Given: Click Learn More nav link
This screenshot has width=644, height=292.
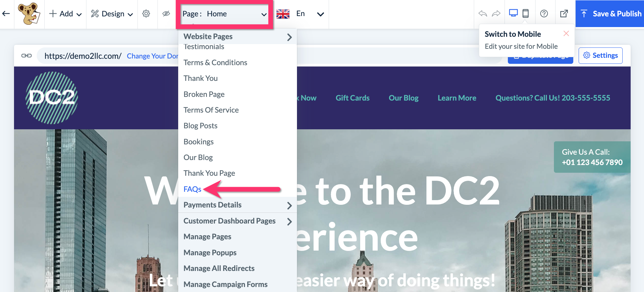Looking at the screenshot, I should pos(457,98).
